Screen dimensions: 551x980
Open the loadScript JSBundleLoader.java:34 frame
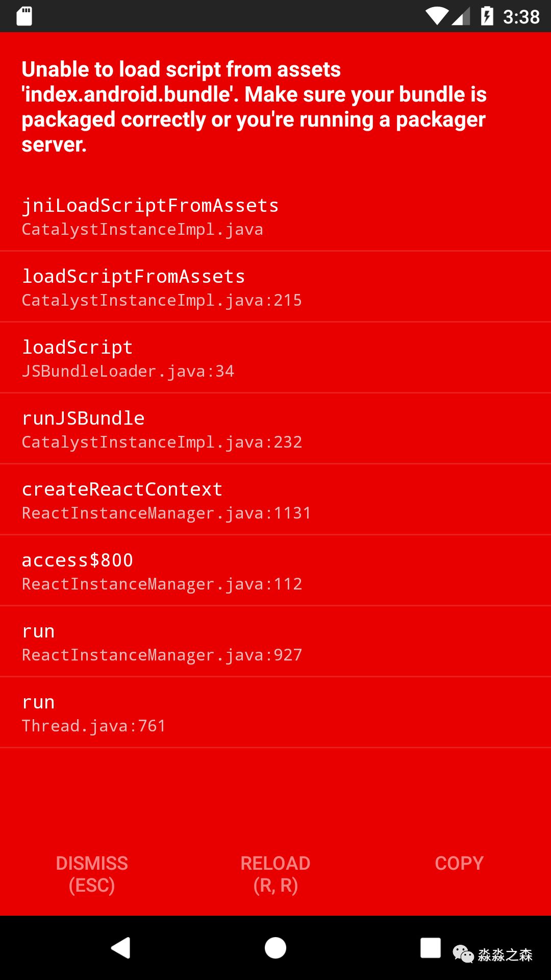point(275,358)
